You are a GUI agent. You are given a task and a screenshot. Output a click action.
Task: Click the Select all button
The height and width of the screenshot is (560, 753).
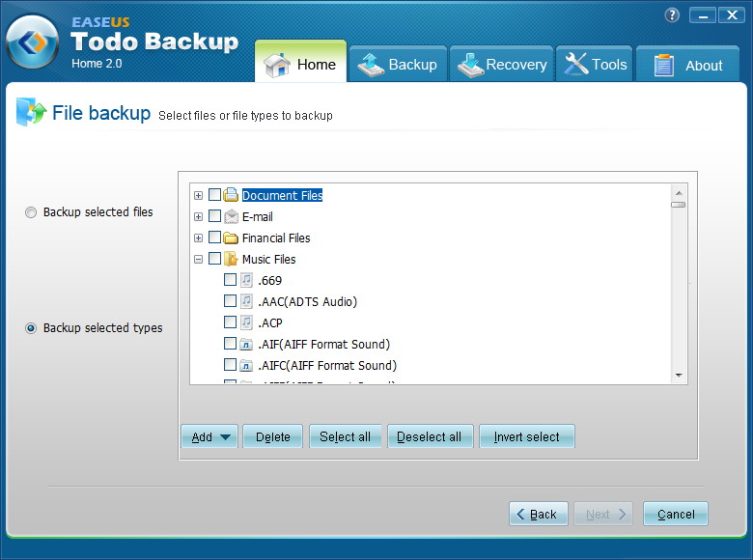[346, 436]
